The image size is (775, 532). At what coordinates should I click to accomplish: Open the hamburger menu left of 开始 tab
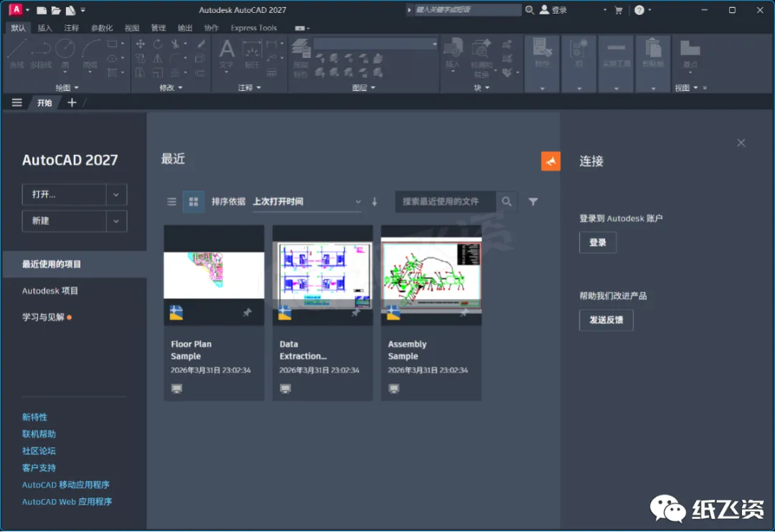pos(17,103)
